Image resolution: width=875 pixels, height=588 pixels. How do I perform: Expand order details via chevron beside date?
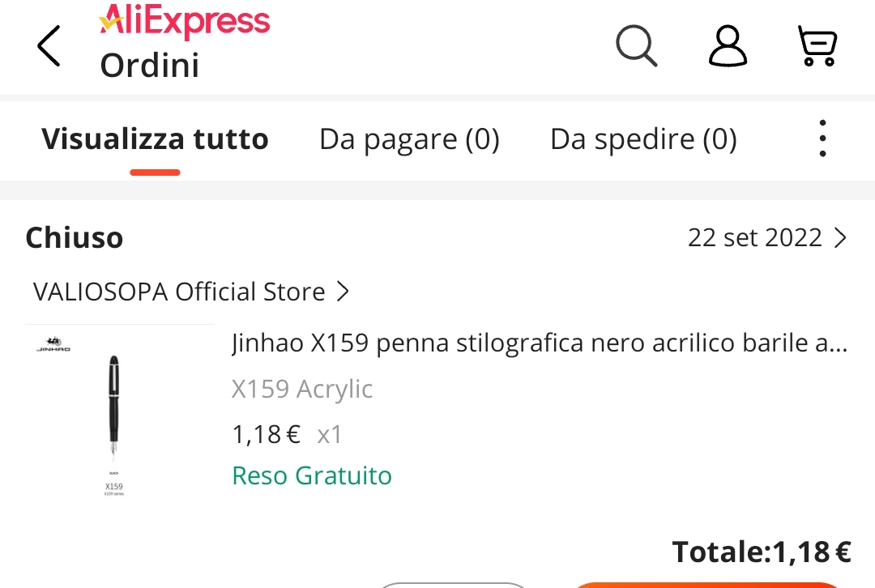coord(840,238)
